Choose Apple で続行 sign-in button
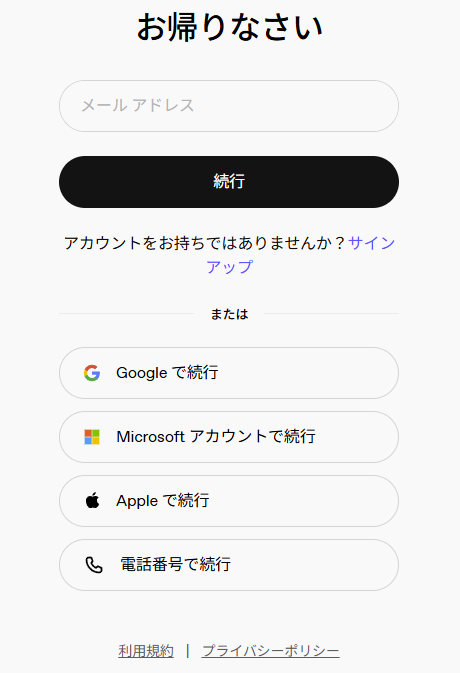 pos(229,501)
